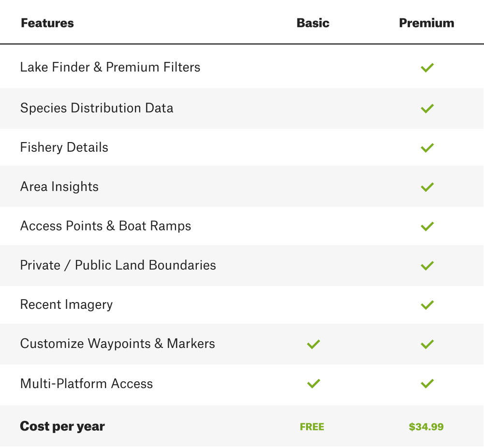Click Premium checkmark for Multi-Platform Access
The image size is (484, 448).
click(427, 384)
